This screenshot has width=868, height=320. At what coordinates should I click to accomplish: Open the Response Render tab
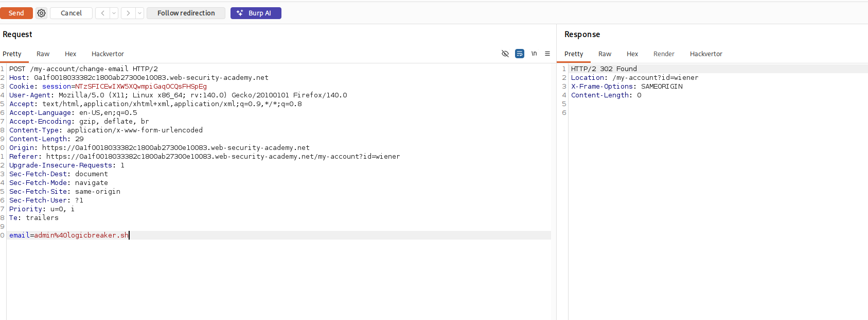[664, 54]
